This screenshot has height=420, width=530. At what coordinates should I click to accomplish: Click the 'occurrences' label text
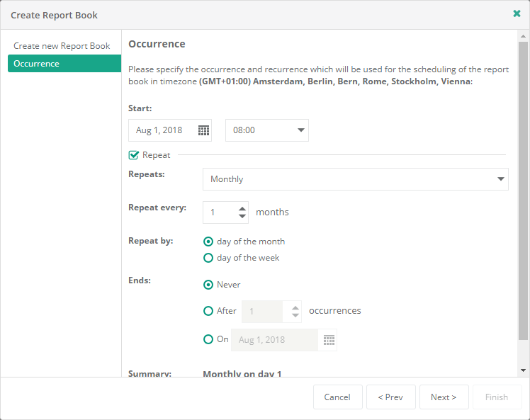[335, 310]
